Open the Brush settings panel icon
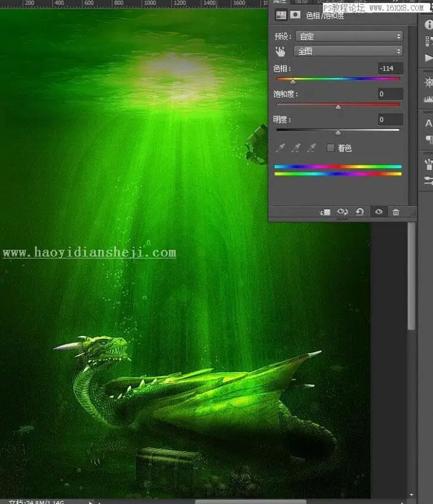Image resolution: width=433 pixels, height=504 pixels. click(x=429, y=180)
